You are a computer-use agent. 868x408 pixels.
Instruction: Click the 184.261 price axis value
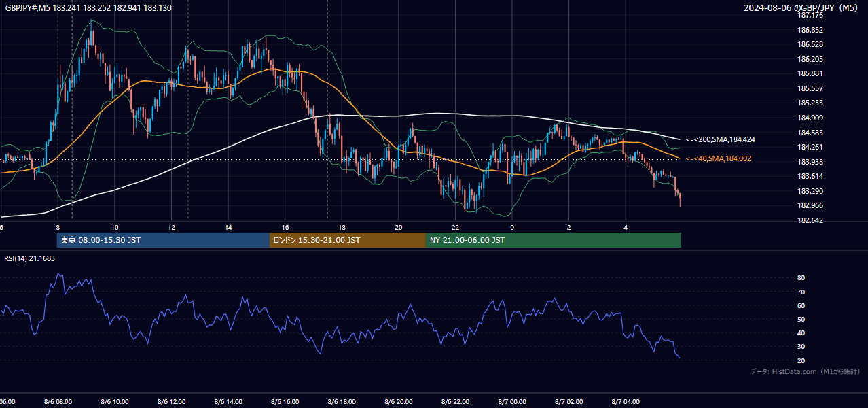810,147
